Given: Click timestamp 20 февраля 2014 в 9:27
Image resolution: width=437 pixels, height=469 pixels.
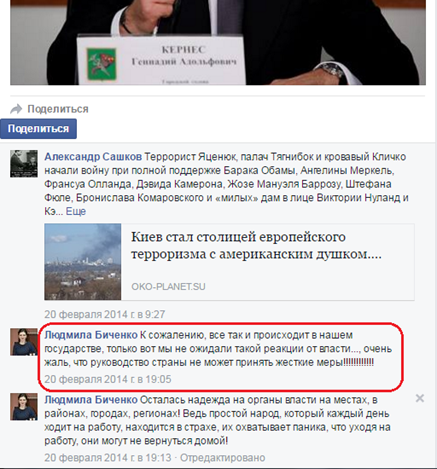Looking at the screenshot, I should 105,314.
